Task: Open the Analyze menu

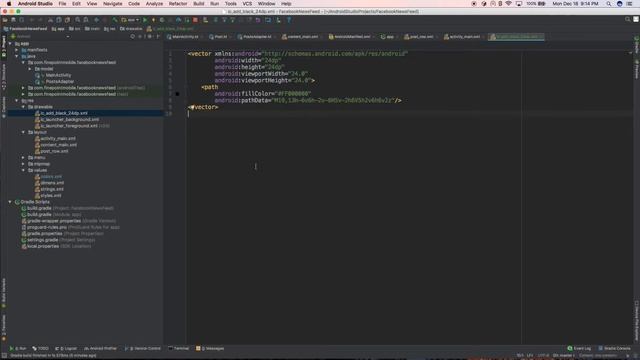Action: (154, 4)
